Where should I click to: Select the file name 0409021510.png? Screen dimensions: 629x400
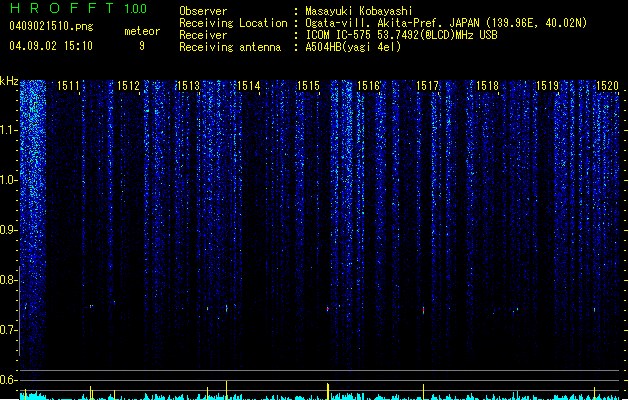tap(51, 26)
